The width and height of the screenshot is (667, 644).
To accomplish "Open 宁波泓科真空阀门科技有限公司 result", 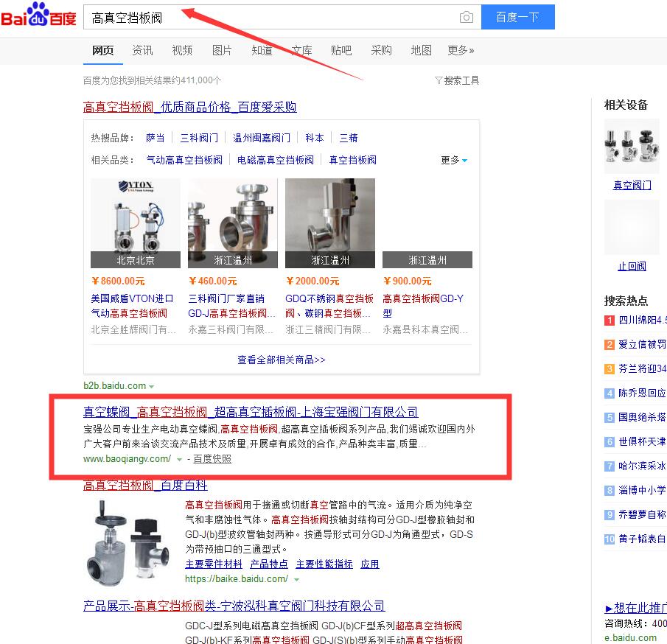I will click(234, 605).
